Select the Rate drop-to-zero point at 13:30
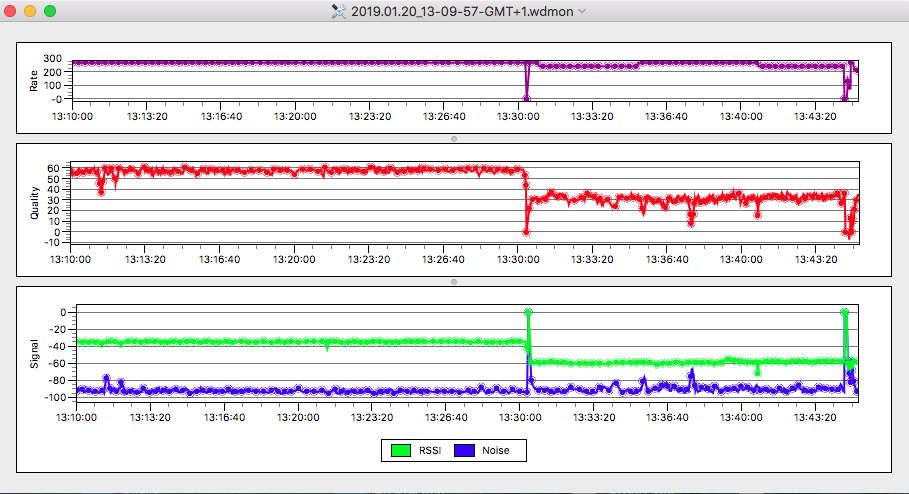909x494 pixels. [526, 99]
